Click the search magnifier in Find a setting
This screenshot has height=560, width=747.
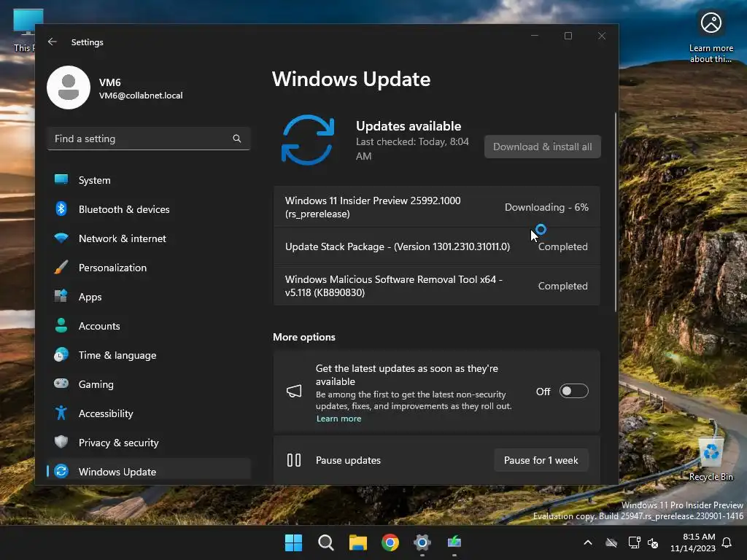[237, 139]
